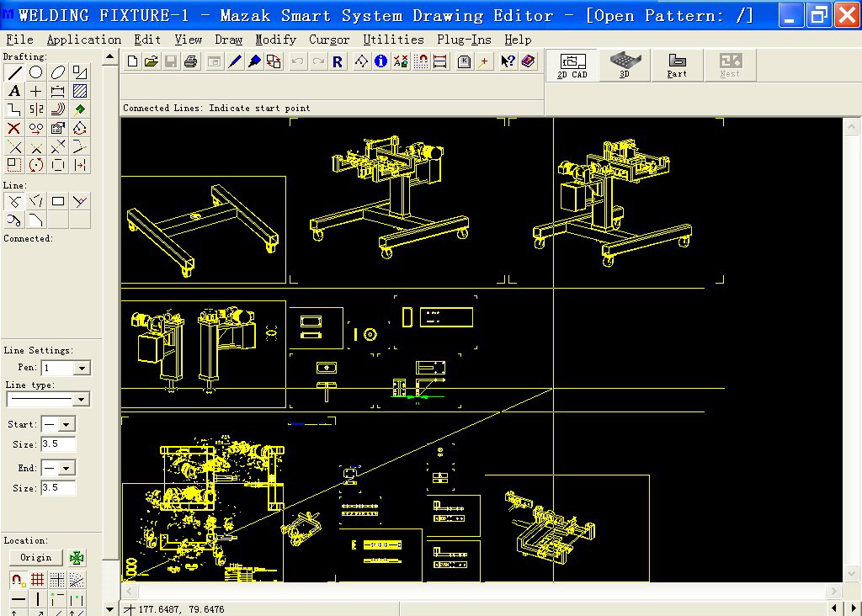Open the Pen number dropdown
The width and height of the screenshot is (862, 616).
82,368
